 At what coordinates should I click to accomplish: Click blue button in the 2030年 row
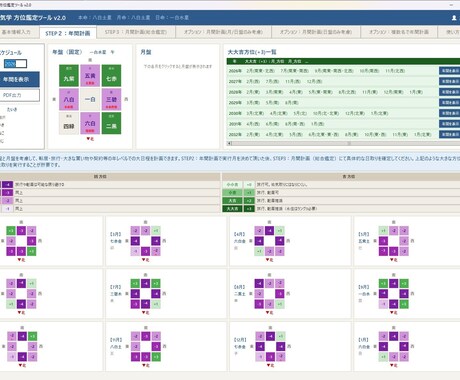coord(449,113)
